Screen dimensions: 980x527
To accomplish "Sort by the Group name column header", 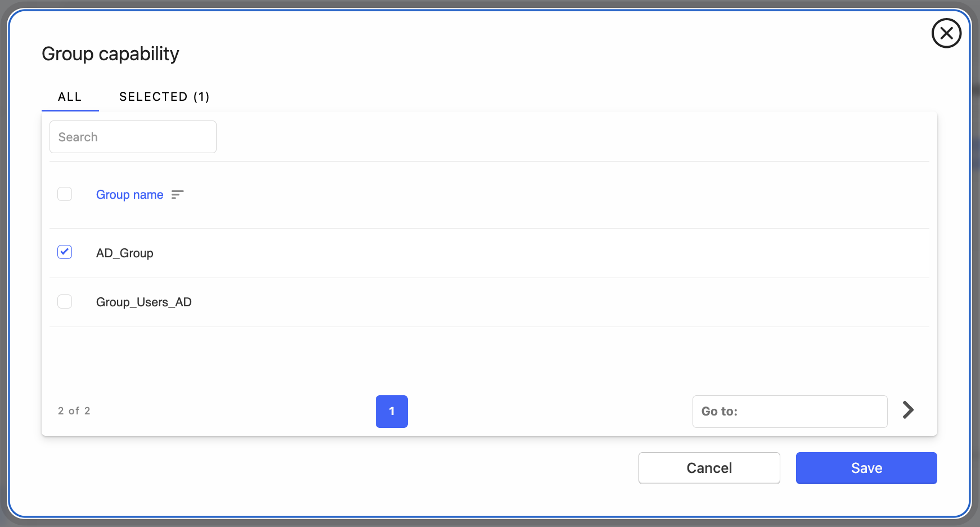I will point(129,195).
